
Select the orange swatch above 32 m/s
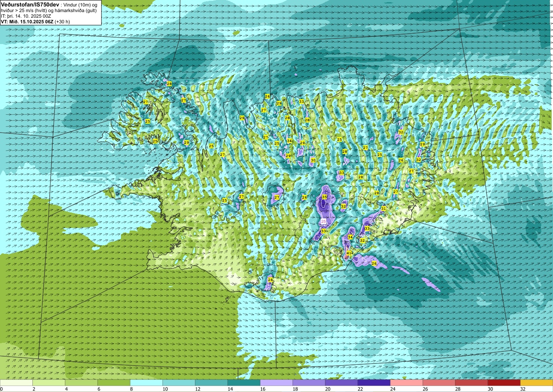point(537,383)
